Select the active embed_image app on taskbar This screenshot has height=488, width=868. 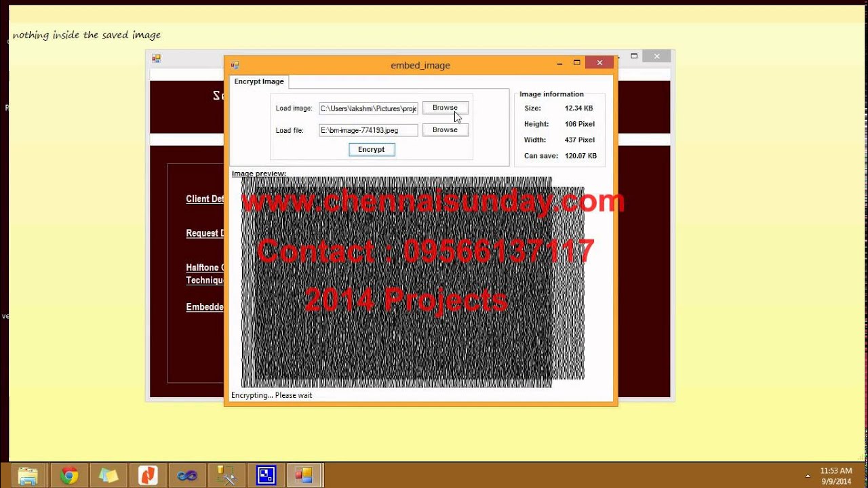(x=304, y=476)
